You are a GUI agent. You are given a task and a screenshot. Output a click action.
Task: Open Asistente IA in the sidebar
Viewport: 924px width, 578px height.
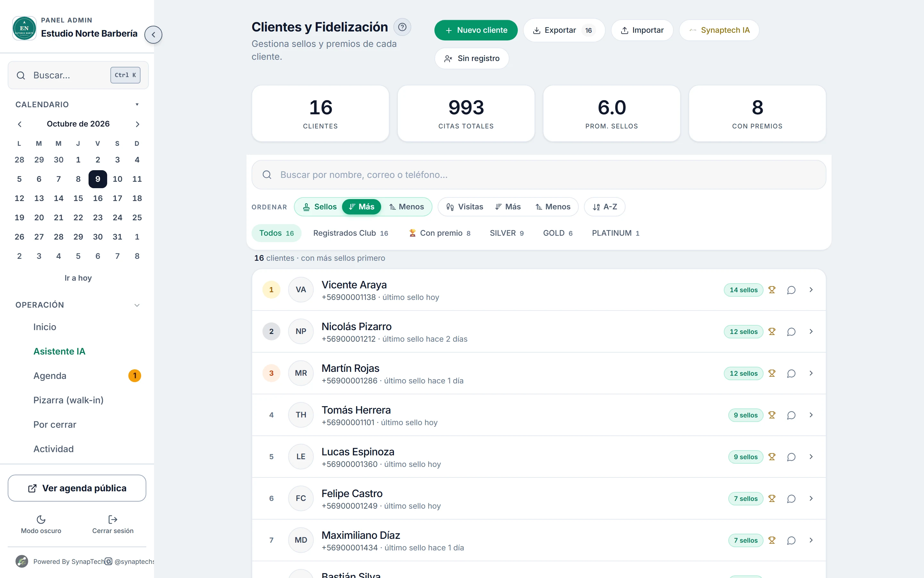pyautogui.click(x=59, y=351)
